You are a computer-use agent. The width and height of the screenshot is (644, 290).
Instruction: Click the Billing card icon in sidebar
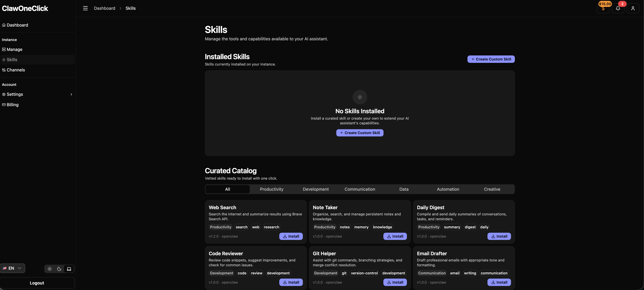click(4, 104)
